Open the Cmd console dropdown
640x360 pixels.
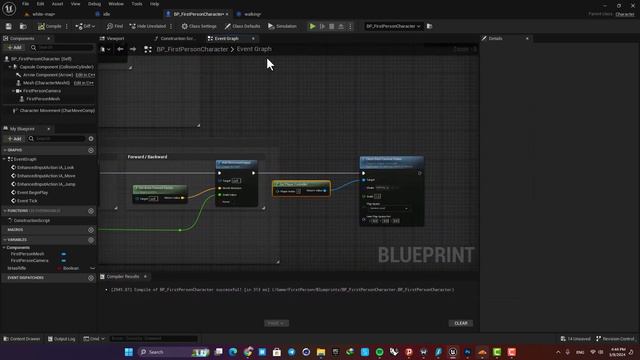94,339
